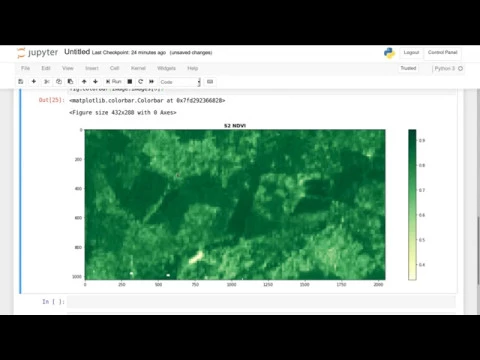Viewport: 480px width, 360px height.
Task: Open the File menu
Action: [x=25, y=68]
